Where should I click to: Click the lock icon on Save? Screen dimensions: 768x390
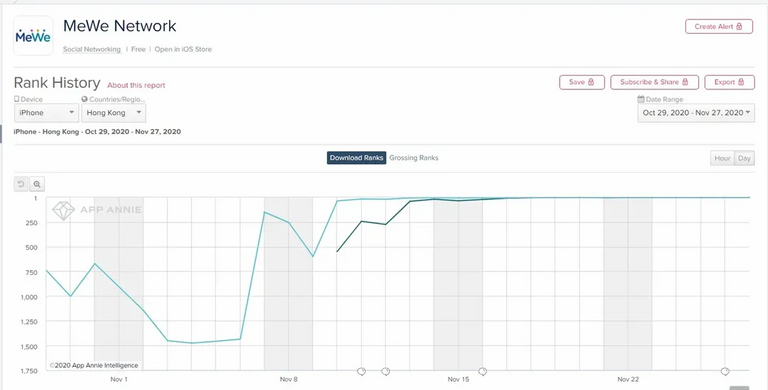(591, 82)
